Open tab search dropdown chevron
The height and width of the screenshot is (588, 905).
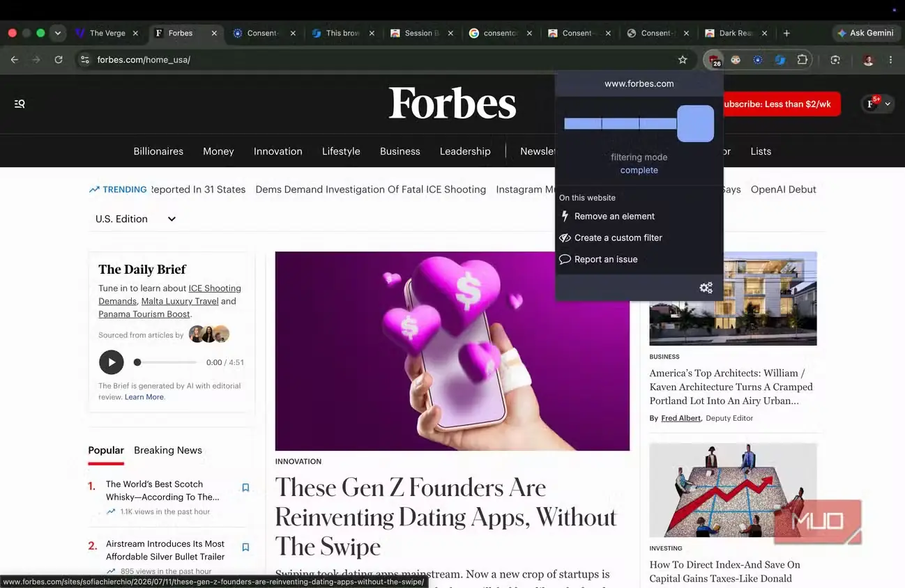(x=58, y=33)
